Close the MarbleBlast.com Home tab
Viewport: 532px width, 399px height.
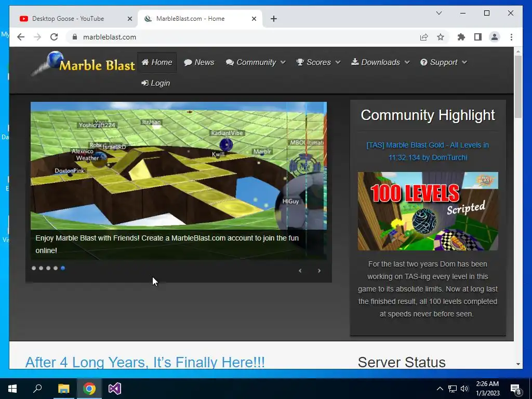pyautogui.click(x=254, y=19)
